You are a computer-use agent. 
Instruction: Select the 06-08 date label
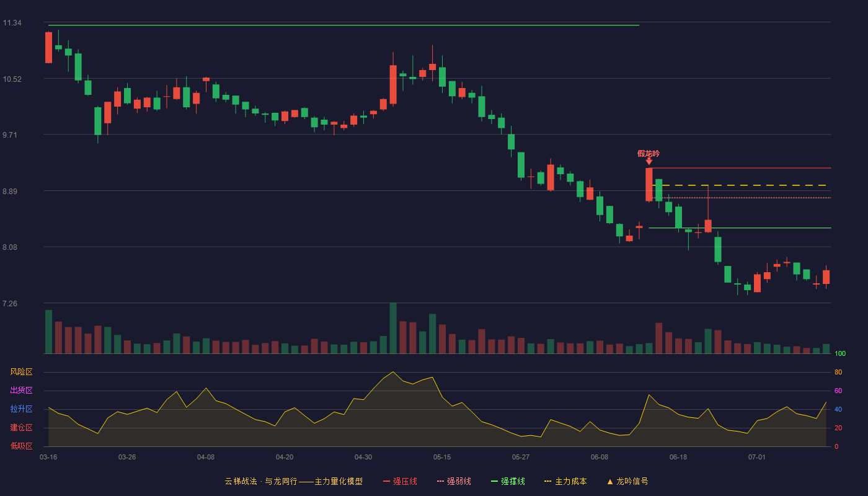600,457
